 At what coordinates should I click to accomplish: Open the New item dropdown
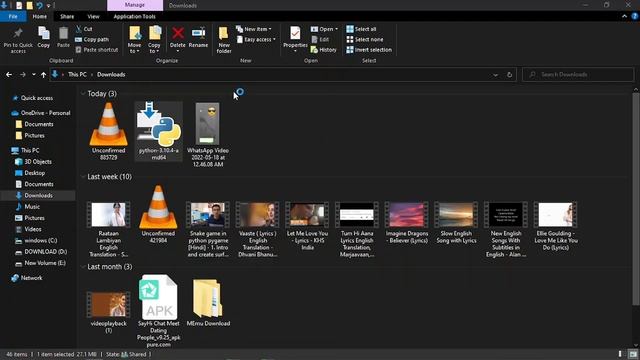(253, 29)
